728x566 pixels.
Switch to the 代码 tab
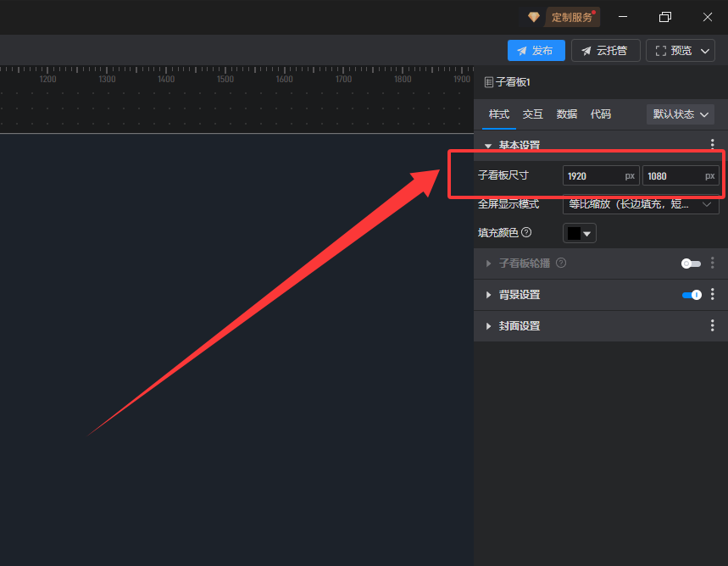pyautogui.click(x=600, y=114)
